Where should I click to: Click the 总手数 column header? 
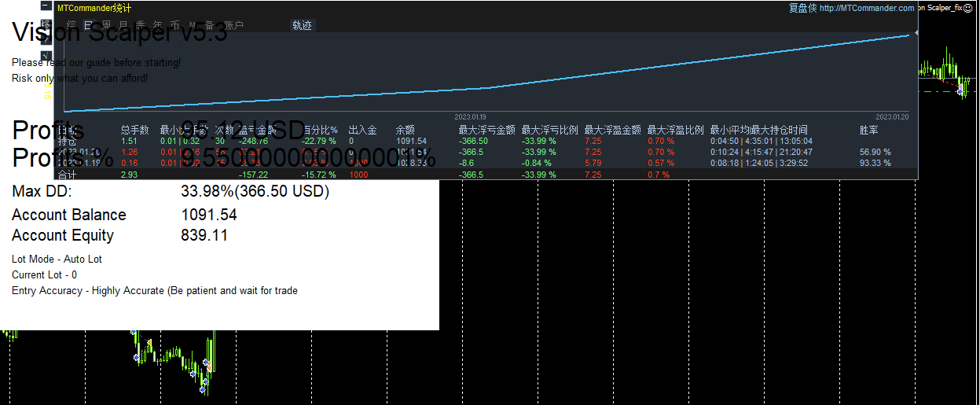pyautogui.click(x=134, y=130)
